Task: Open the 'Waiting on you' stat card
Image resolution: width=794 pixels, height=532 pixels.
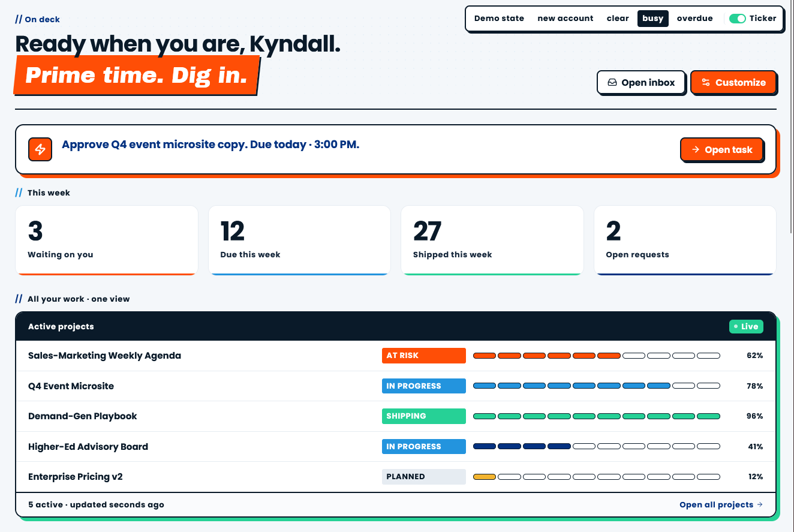Action: pos(107,241)
